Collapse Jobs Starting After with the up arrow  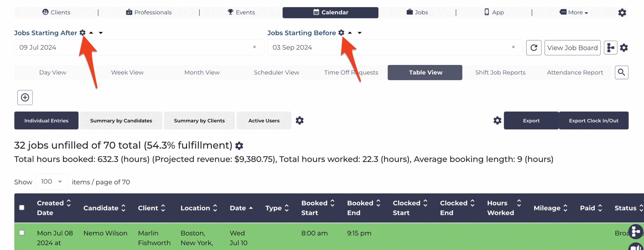tap(91, 33)
